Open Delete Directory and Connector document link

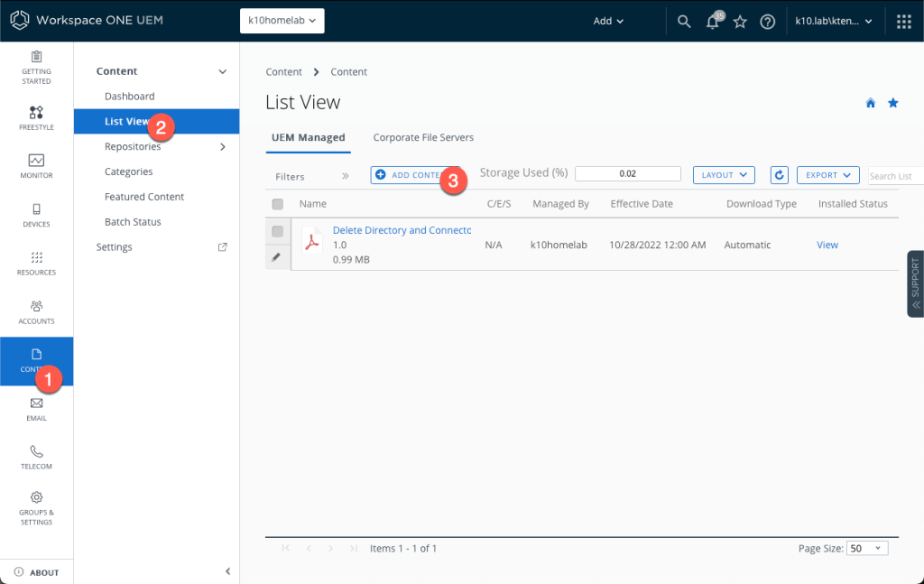pyautogui.click(x=402, y=230)
